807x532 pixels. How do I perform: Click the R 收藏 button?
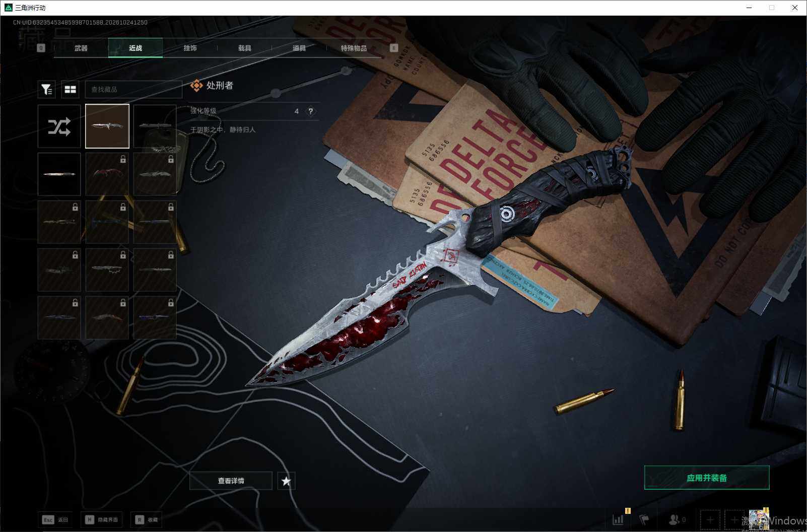147,519
